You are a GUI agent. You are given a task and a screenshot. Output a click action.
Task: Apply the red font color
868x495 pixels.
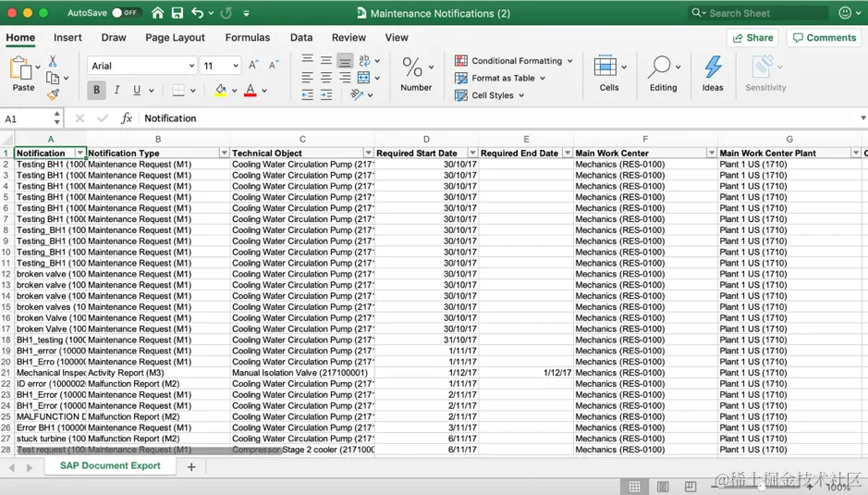click(x=251, y=90)
